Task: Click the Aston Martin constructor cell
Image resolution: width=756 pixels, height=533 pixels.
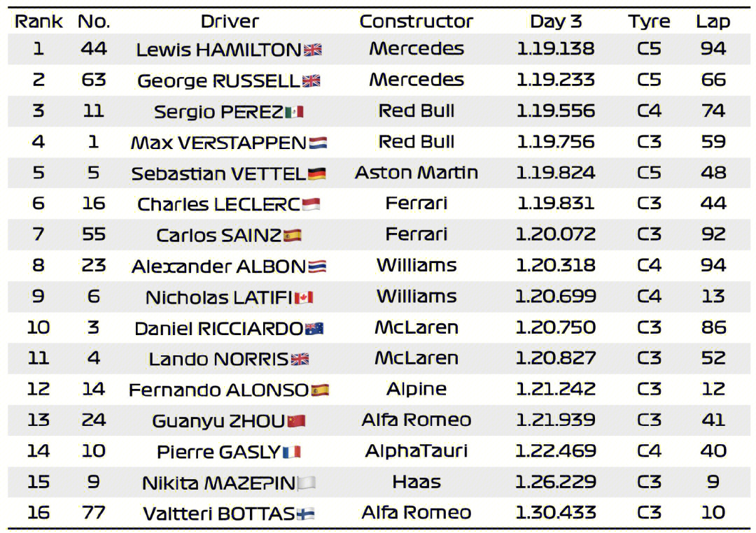Action: [416, 173]
